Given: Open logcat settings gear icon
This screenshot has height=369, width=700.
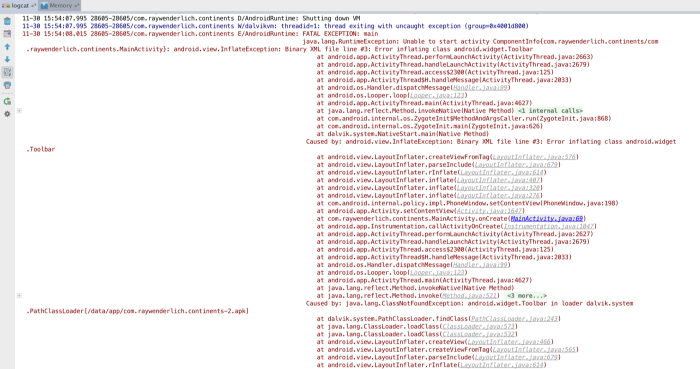Looking at the screenshot, I should 7,114.
